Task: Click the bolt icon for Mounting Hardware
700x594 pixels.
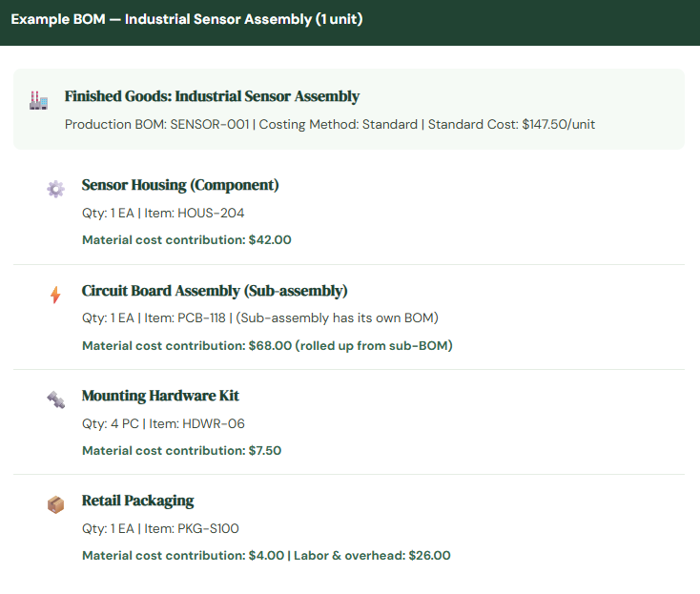Action: click(x=55, y=399)
